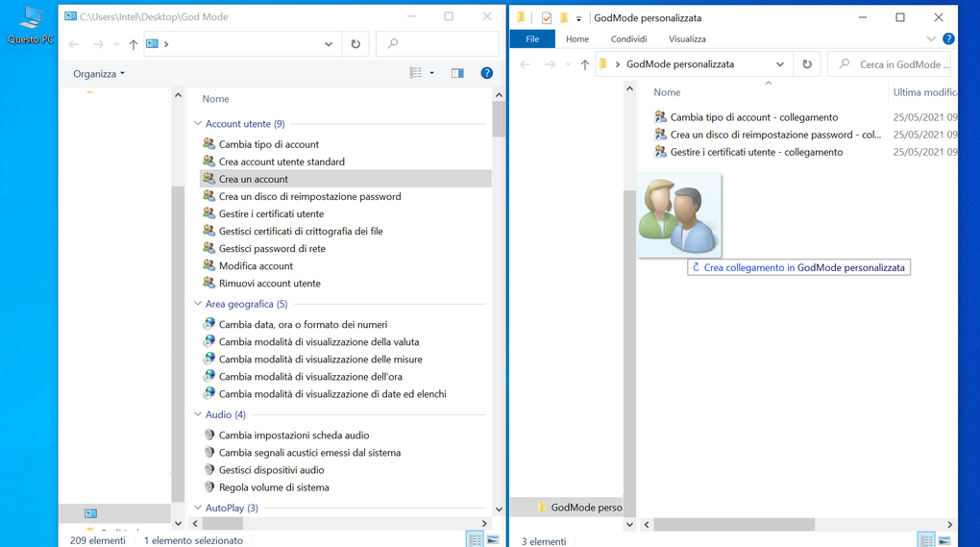Open Organizza menu

tap(99, 74)
